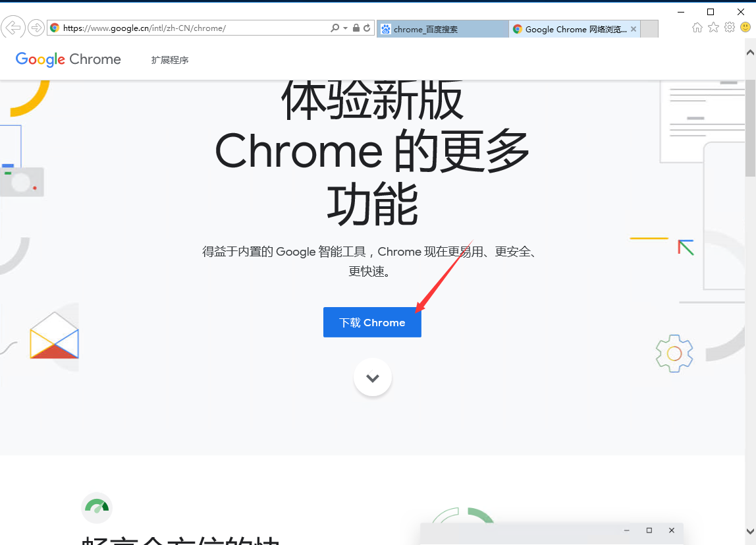Maximize the browser window
This screenshot has width=756, height=545.
pos(711,12)
